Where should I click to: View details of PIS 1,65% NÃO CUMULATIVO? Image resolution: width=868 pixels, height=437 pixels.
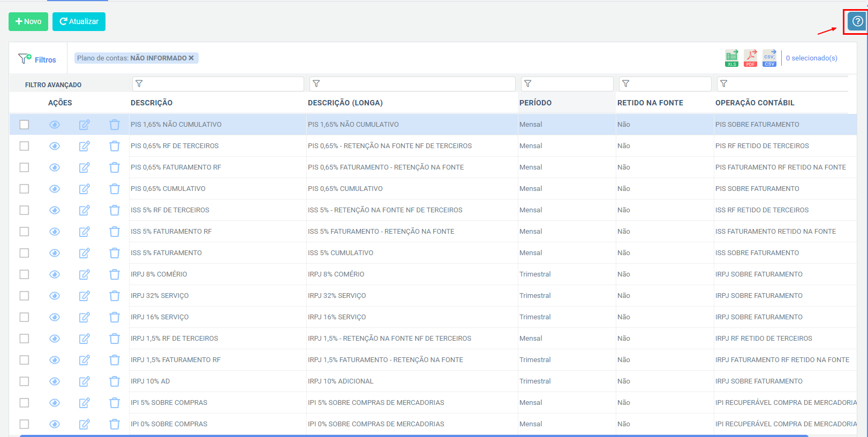55,125
